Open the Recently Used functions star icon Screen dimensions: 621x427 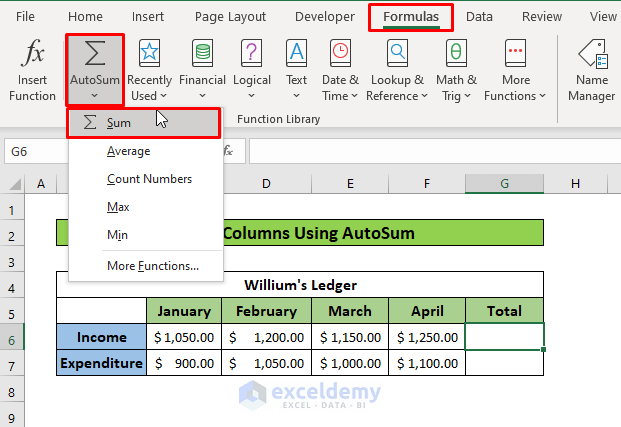149,53
